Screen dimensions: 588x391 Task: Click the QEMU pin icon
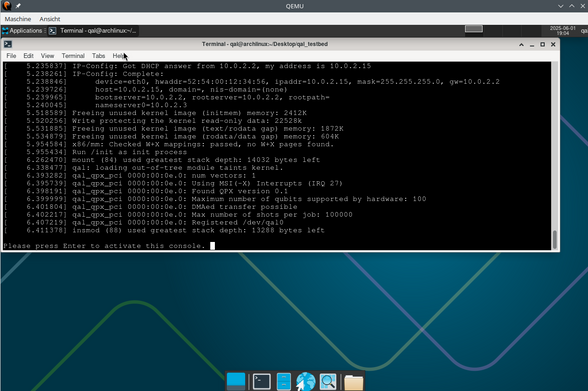(x=18, y=6)
